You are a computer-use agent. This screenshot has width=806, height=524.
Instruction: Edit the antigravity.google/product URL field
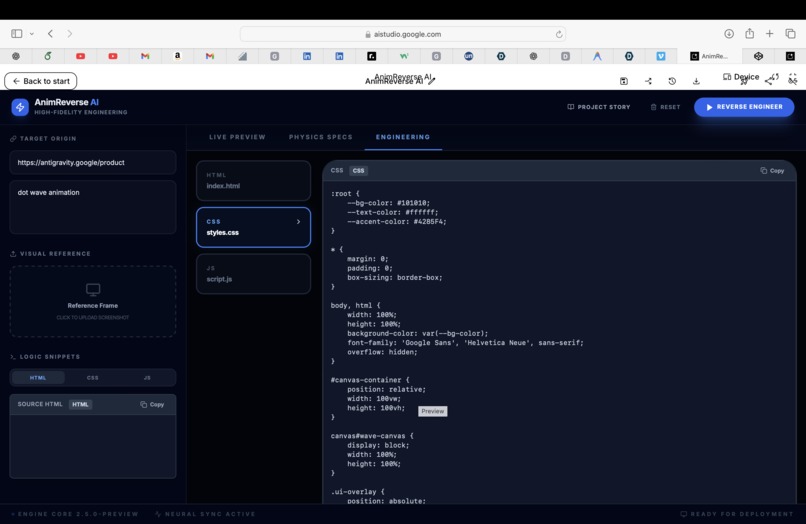pos(93,162)
